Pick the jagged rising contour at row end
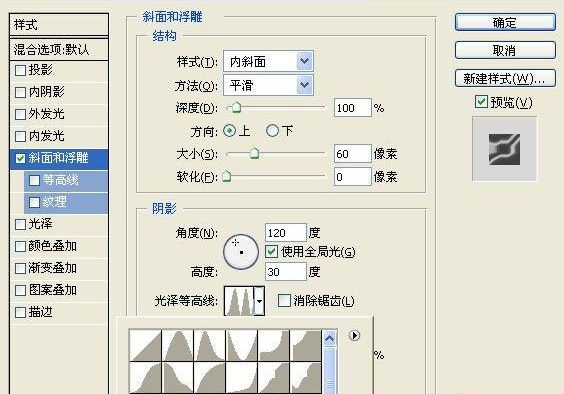Viewport: 564px width, 394px height. click(x=306, y=378)
